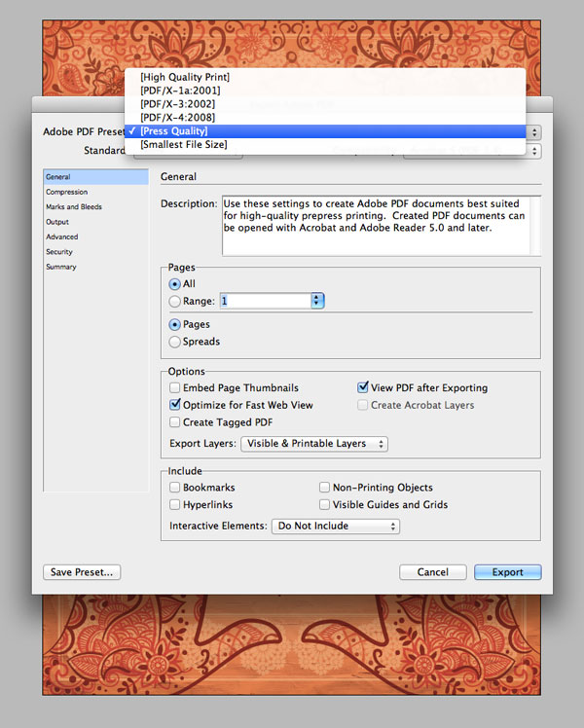Select the Spreads radio button
584x728 pixels.
pos(174,342)
